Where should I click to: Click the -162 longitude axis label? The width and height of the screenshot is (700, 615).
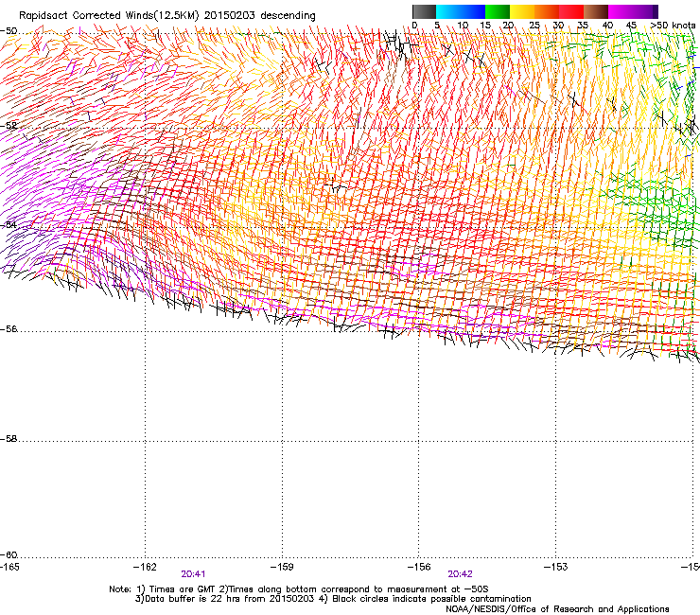pos(145,567)
